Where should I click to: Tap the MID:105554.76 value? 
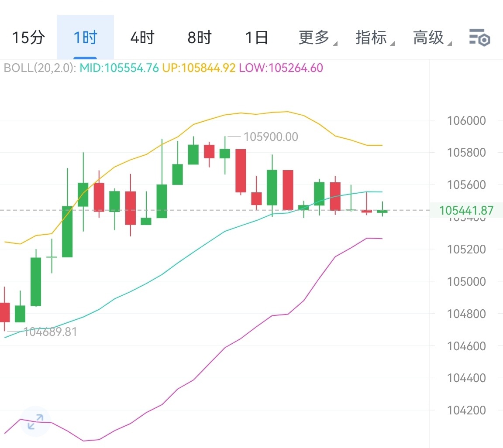[119, 68]
